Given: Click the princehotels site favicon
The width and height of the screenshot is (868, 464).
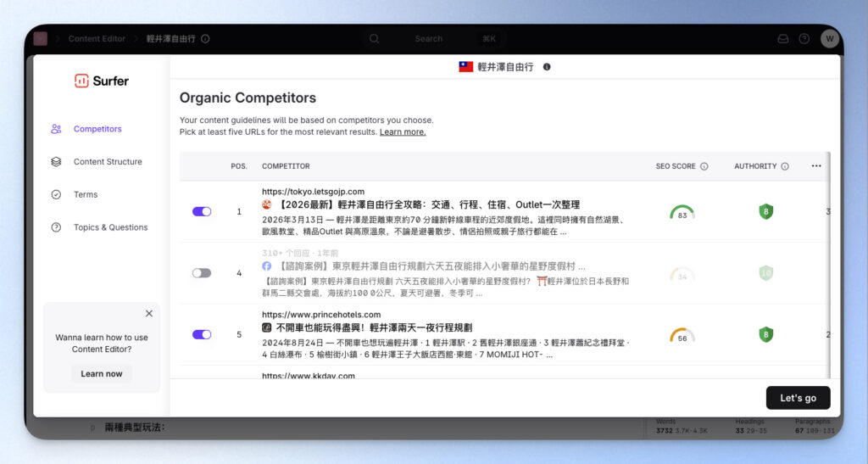Looking at the screenshot, I should pos(267,327).
